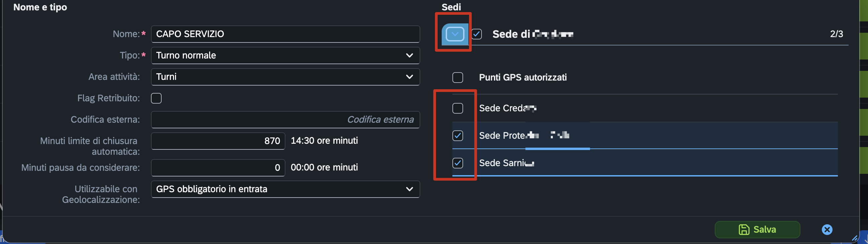Screen dimensions: 868x244
Task: Open the Geolocalizzazione dropdown with GPS obbligatorio
Action: pyautogui.click(x=285, y=189)
